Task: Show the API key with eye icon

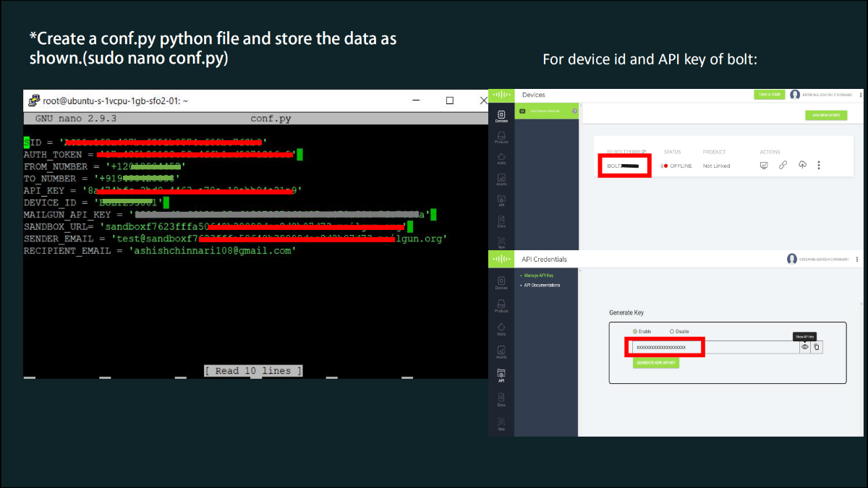Action: [x=804, y=347]
